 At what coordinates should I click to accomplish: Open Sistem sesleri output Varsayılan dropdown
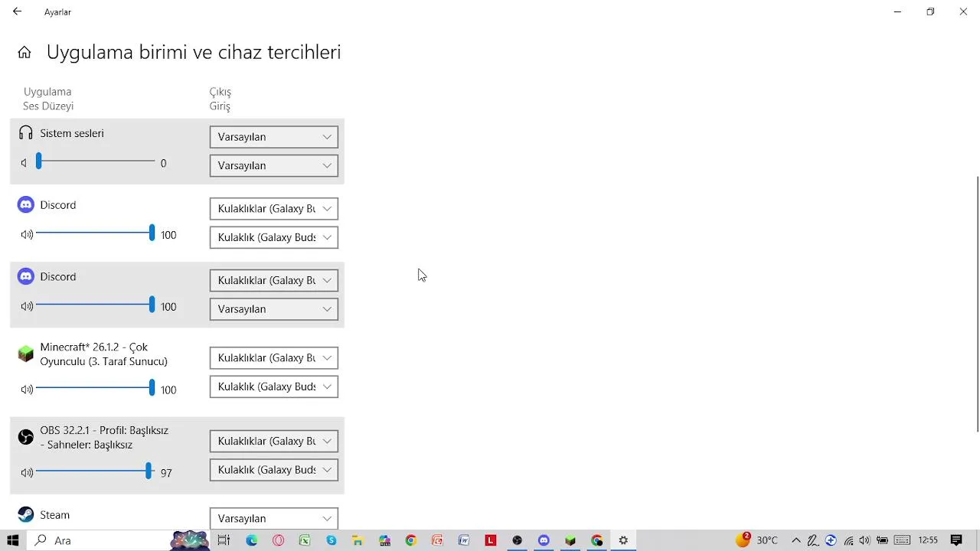(x=274, y=137)
